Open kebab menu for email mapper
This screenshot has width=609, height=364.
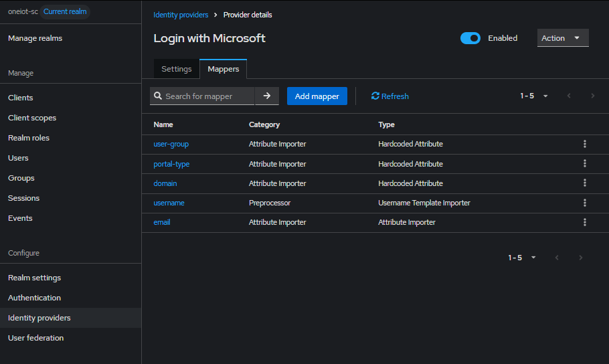584,222
